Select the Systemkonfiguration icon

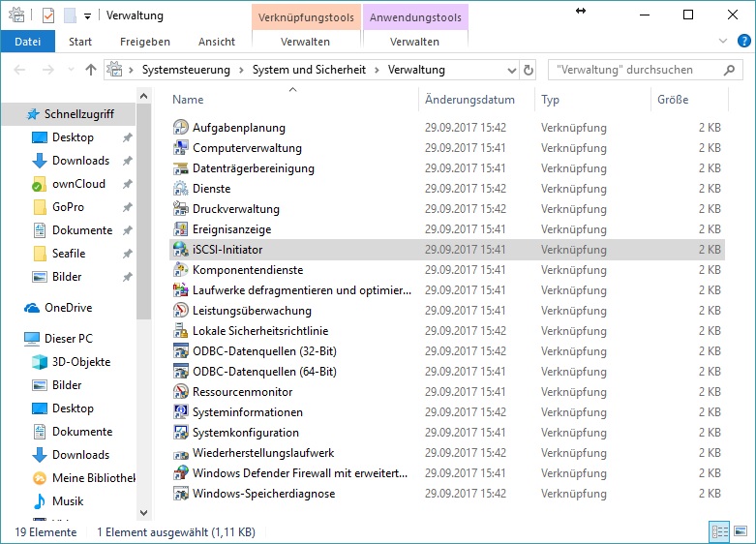point(181,432)
